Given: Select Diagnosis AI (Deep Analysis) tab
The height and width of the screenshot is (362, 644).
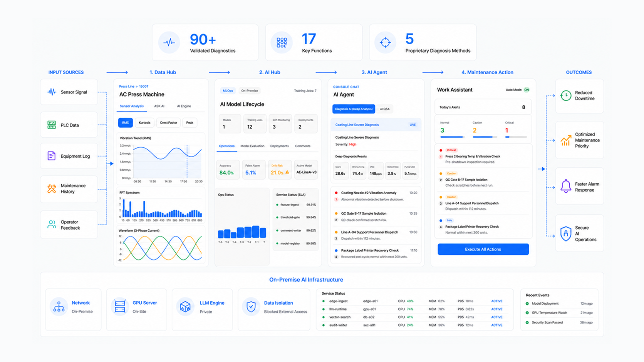Looking at the screenshot, I should pos(354,109).
